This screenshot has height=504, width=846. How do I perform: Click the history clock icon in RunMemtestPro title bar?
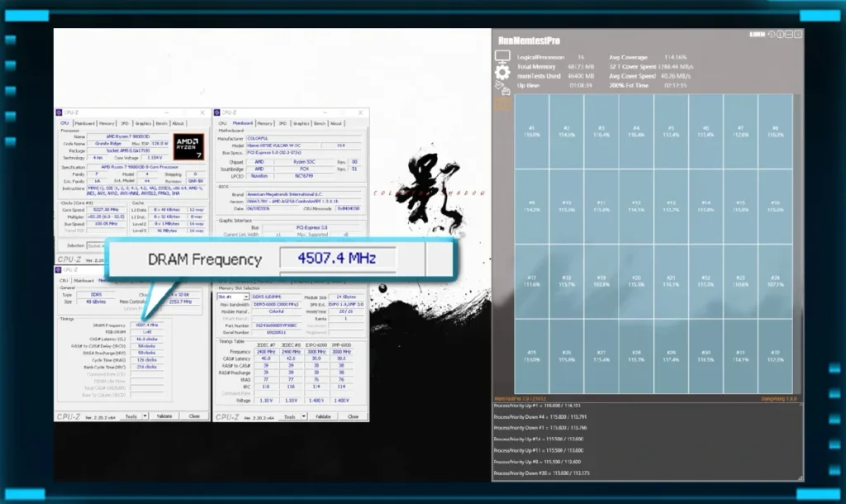click(x=772, y=34)
